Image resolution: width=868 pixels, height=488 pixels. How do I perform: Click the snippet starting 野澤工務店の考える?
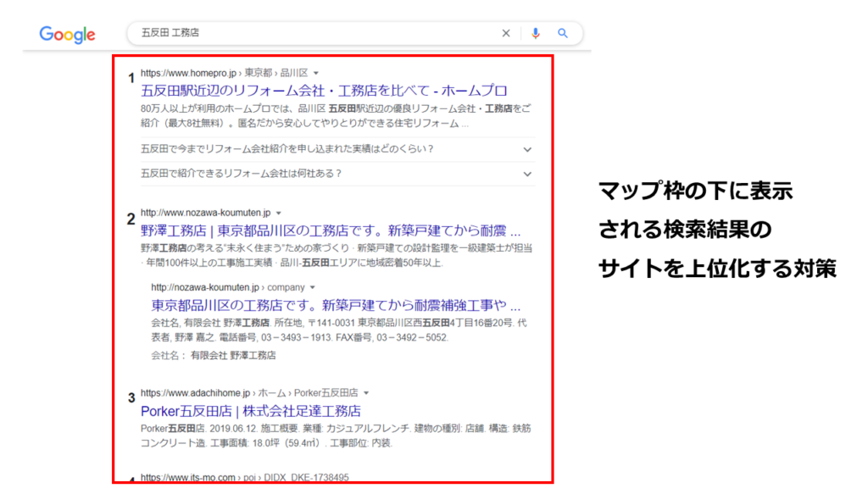[337, 255]
